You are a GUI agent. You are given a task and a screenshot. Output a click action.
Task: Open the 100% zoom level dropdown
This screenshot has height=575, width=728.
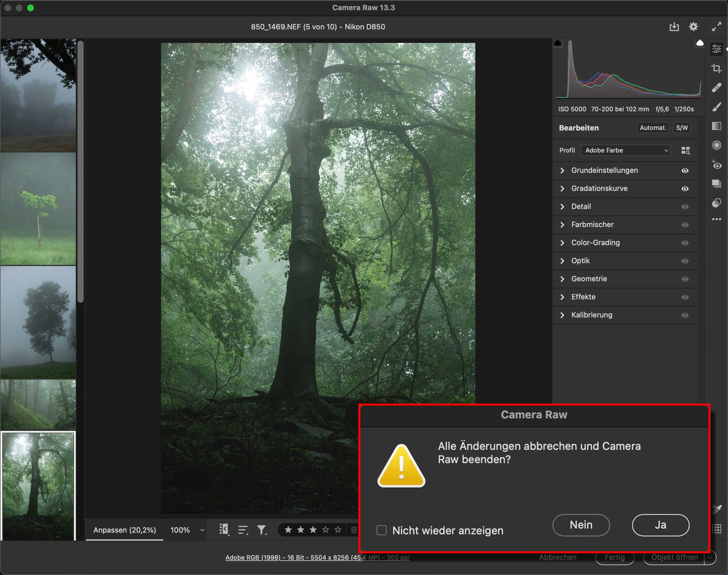click(187, 530)
